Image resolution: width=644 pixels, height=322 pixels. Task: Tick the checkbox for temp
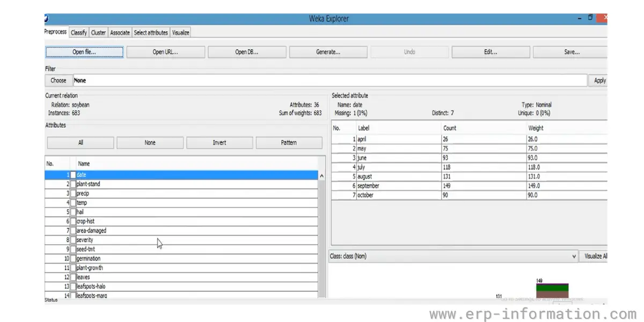pos(73,203)
